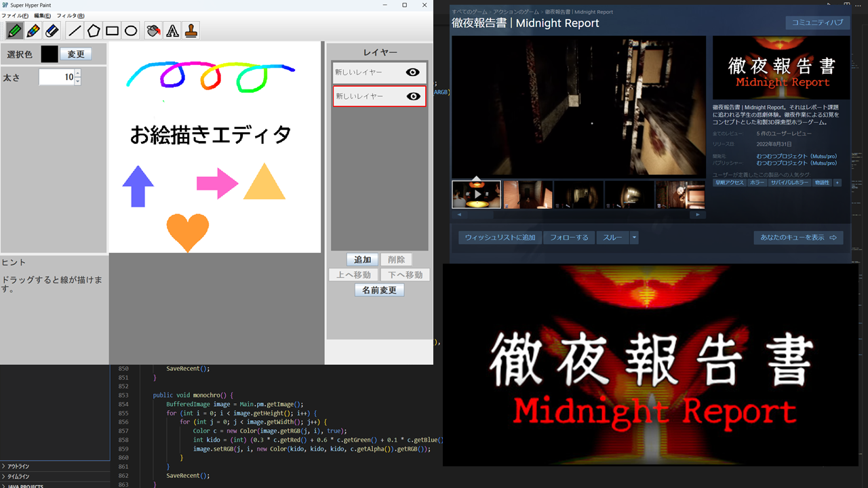
Task: Click the 削除 layer button
Action: click(x=396, y=260)
